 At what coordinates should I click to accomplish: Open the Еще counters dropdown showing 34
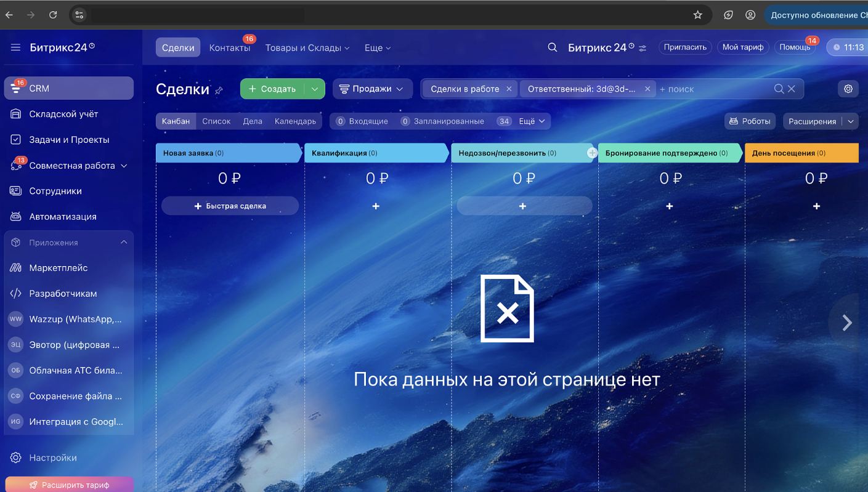click(524, 121)
